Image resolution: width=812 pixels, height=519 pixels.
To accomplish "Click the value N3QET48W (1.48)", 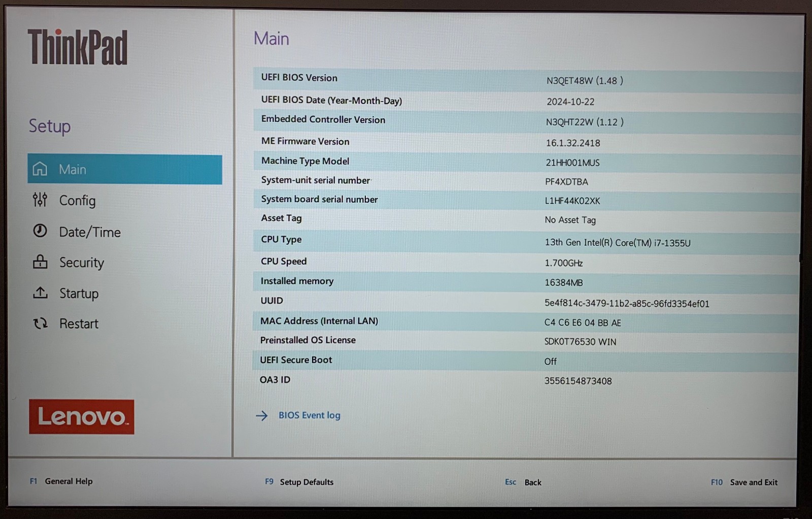I will pos(585,81).
